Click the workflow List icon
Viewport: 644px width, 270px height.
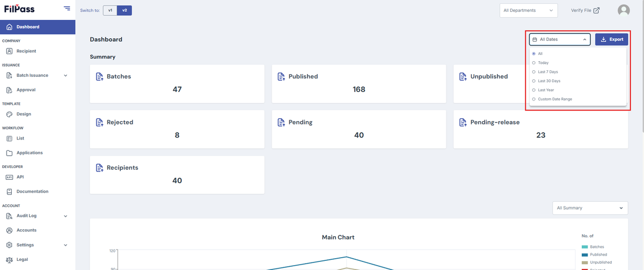9,138
